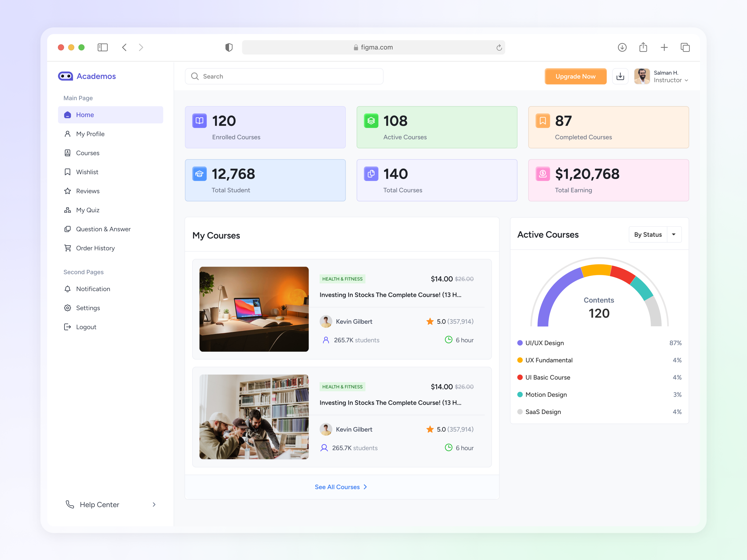Click the 12,768 Total Student card
Viewport: 747px width, 560px height.
265,180
